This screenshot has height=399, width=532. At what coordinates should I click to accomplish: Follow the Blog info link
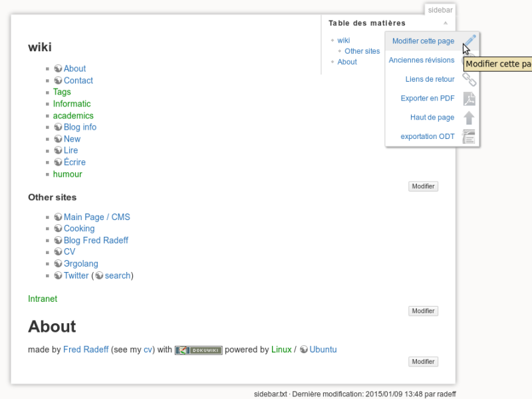pos(80,127)
